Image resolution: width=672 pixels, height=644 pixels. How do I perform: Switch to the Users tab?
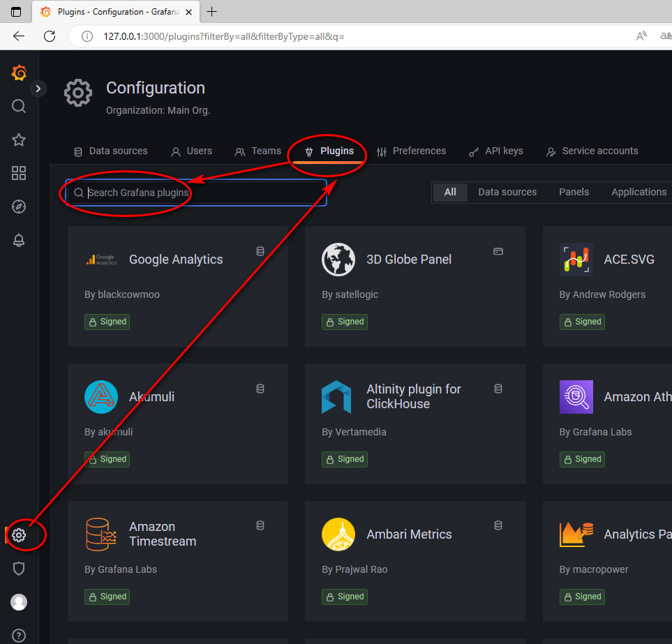pos(192,151)
